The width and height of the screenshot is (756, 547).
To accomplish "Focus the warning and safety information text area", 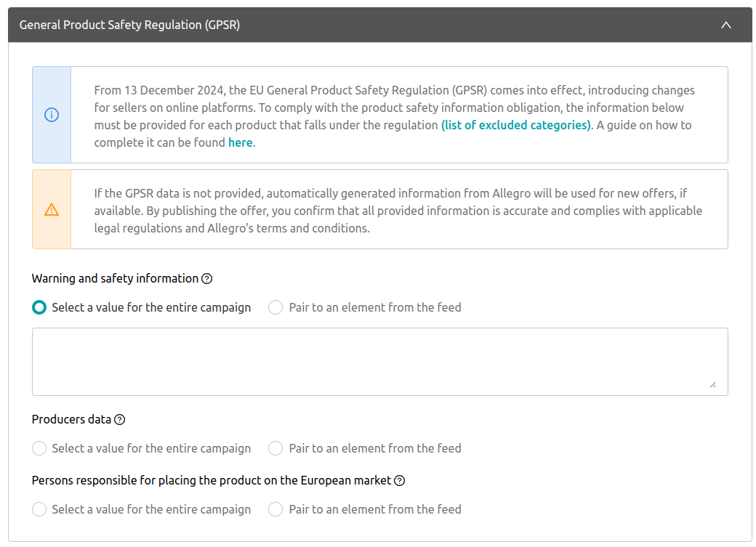I will pos(380,362).
